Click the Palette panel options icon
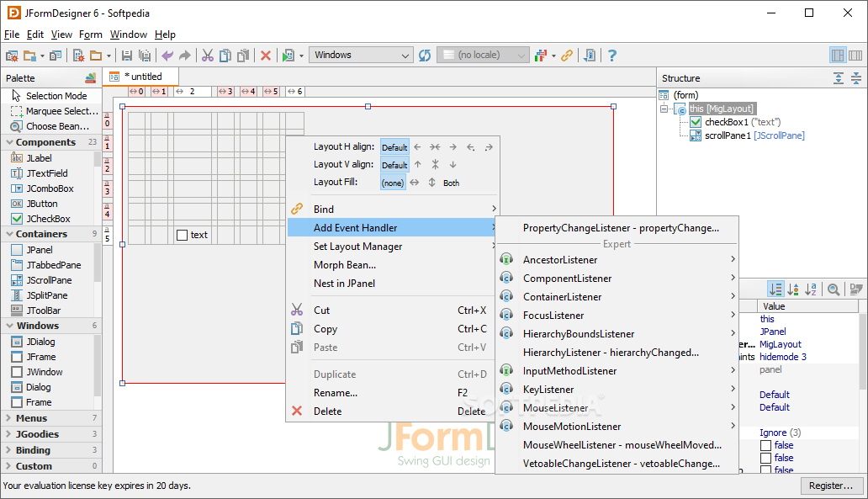 tap(91, 78)
